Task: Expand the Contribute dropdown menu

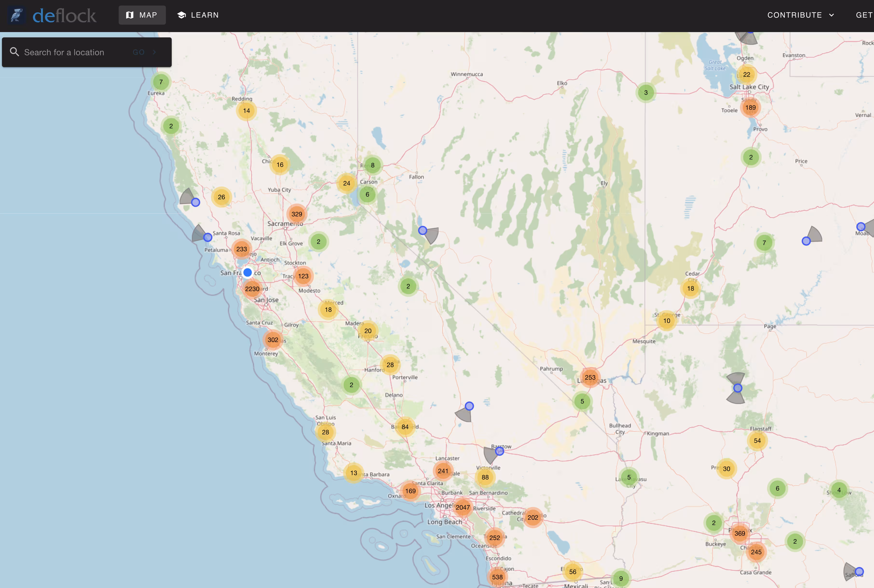Action: pyautogui.click(x=800, y=15)
